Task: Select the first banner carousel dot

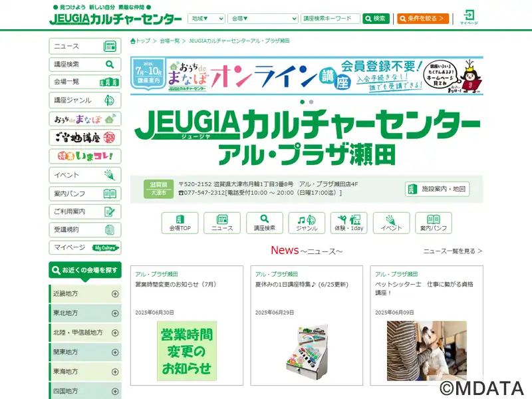Action: click(303, 102)
